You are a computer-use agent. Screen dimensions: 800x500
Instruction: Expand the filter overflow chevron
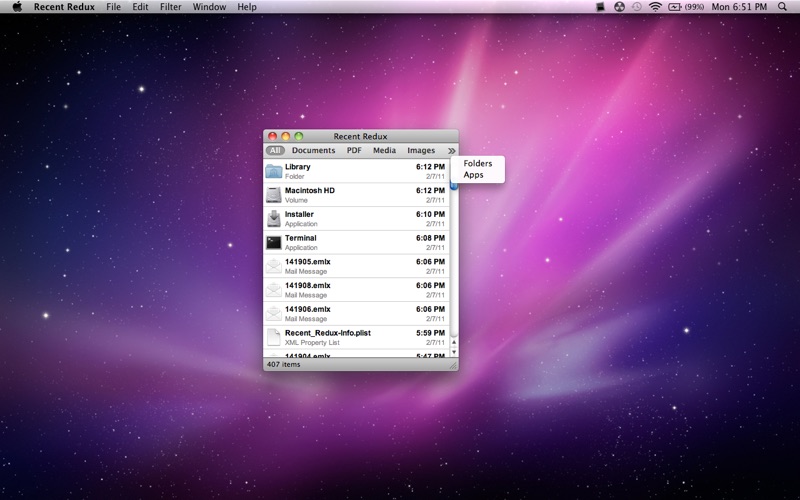452,151
